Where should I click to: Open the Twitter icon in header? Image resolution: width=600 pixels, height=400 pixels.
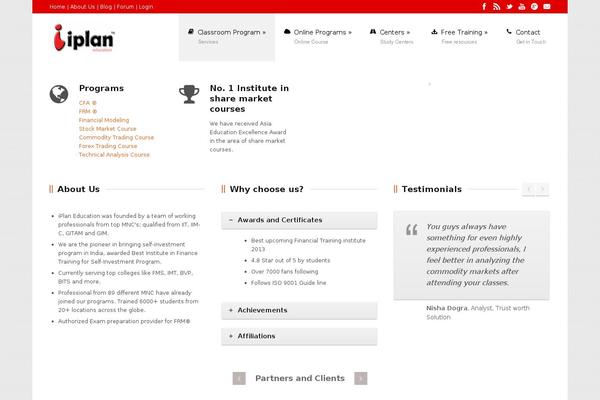509,7
